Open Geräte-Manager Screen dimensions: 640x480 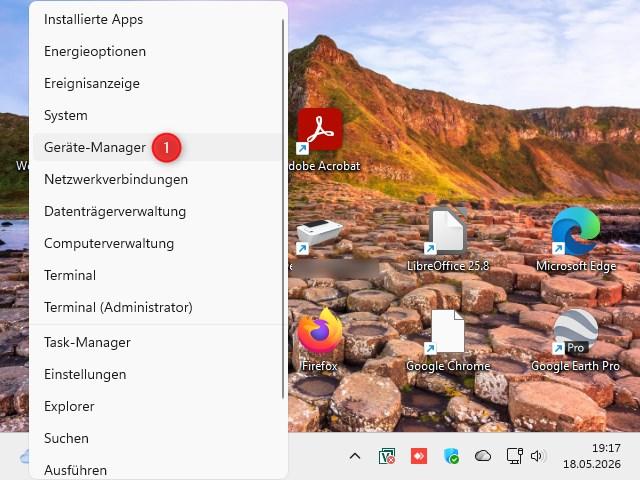coord(157,147)
